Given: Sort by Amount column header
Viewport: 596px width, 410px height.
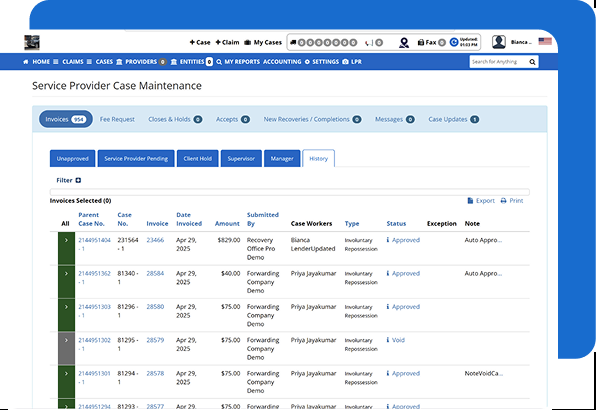Looking at the screenshot, I should point(227,223).
